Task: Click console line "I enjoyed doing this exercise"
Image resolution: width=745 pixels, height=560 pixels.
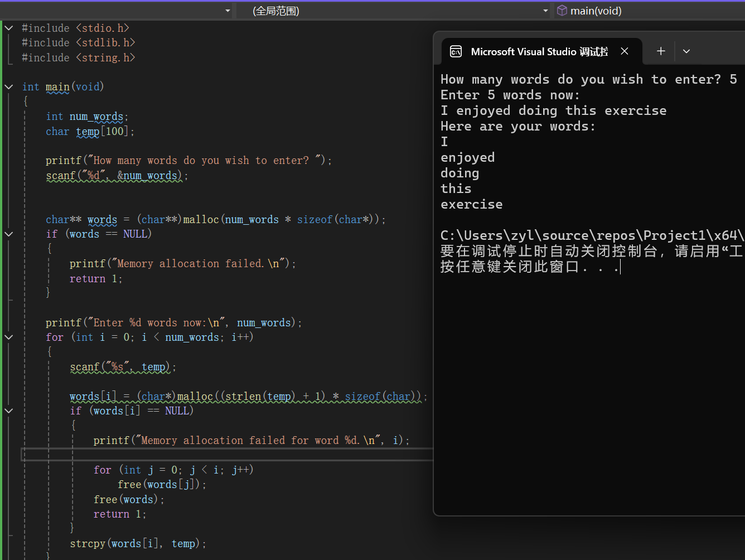Action: click(554, 111)
